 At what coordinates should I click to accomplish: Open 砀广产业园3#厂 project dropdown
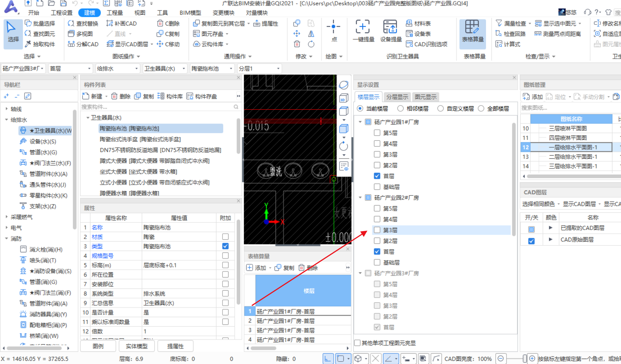coord(23,68)
